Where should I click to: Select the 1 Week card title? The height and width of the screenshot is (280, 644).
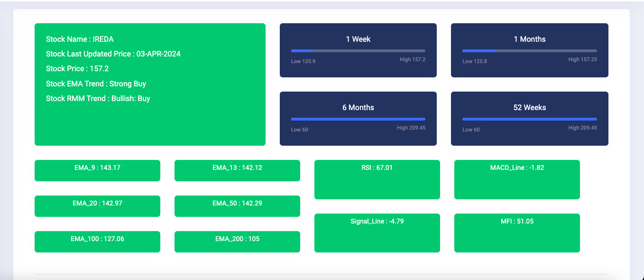click(358, 39)
